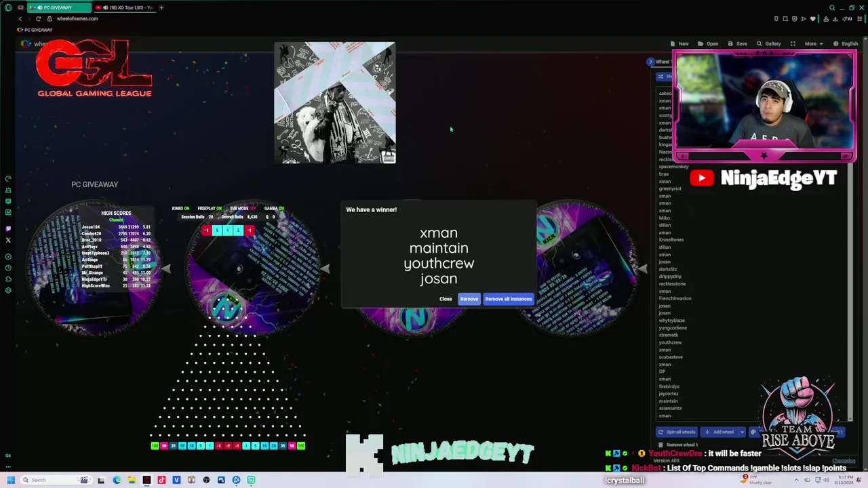
Task: Open the X icon in the sidebar
Action: pos(8,240)
